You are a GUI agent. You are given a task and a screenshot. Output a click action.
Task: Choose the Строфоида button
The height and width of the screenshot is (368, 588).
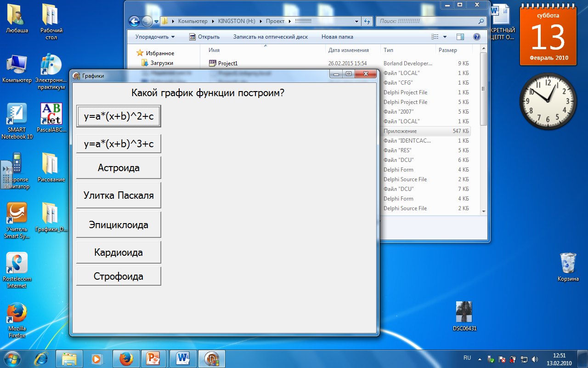pyautogui.click(x=119, y=276)
